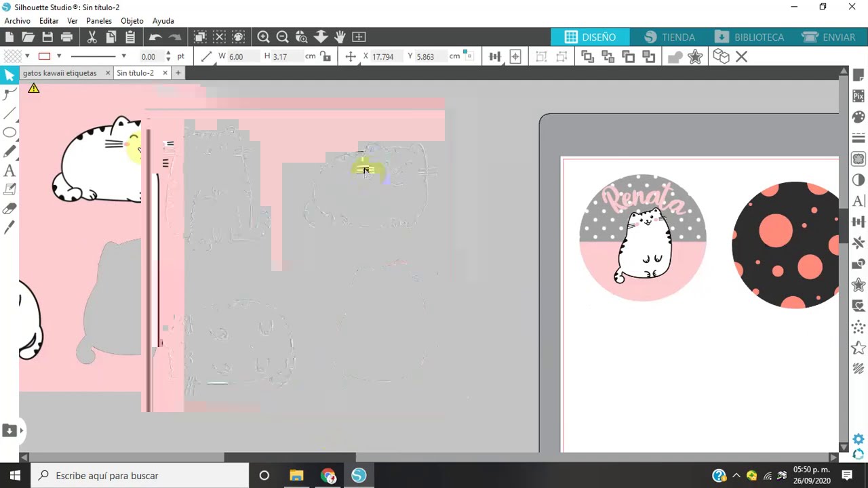The width and height of the screenshot is (868, 488).
Task: Select the Renata cat sticker circle
Action: (643, 238)
